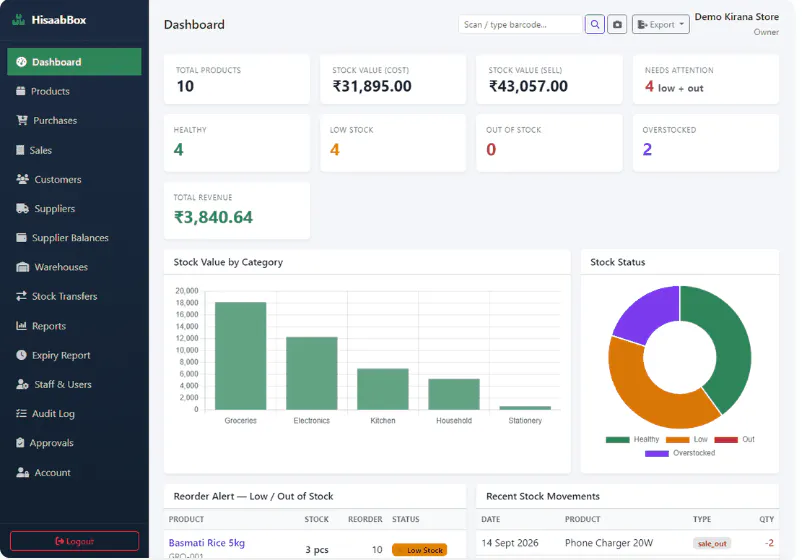Click the Suppliers truck icon
Screen dimensions: 802x560
pos(23,208)
